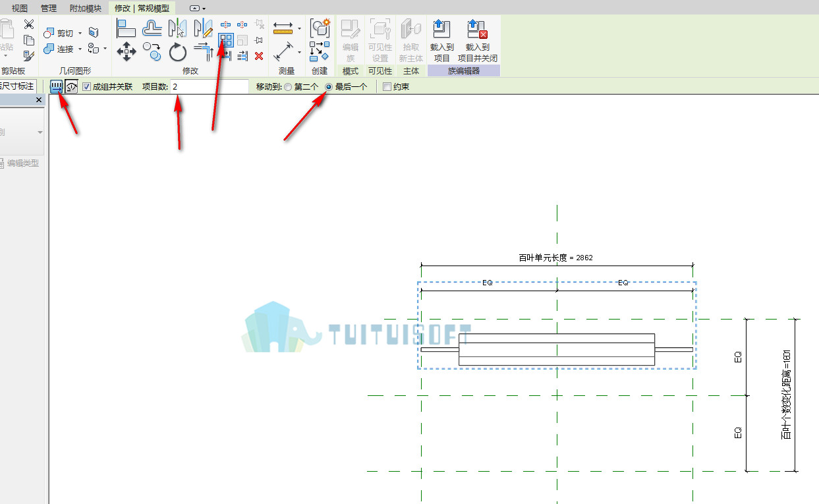Select the Array tool in the Modify panel
The height and width of the screenshot is (504, 819).
[x=226, y=40]
